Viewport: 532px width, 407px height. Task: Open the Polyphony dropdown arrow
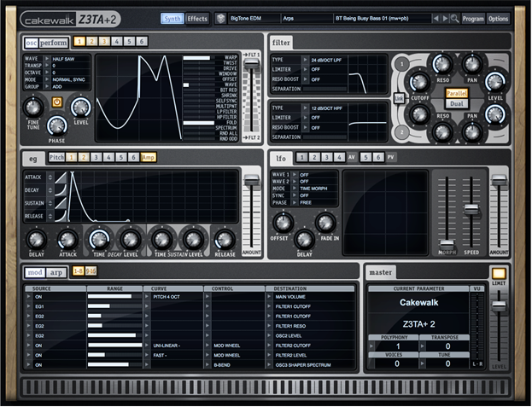(371, 346)
